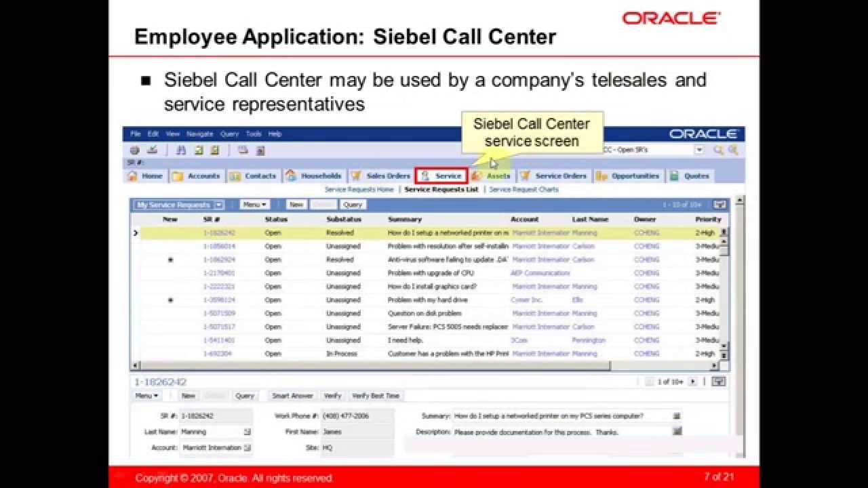This screenshot has height=488, width=868.
Task: Open the File menu
Action: [x=136, y=134]
